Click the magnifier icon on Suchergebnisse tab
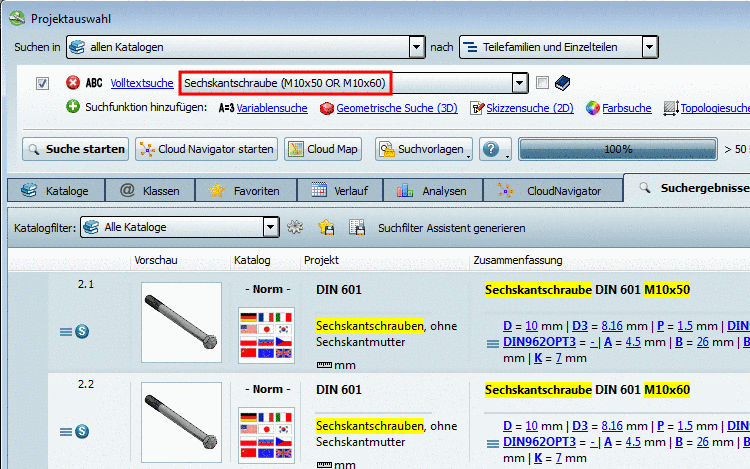 coord(645,187)
